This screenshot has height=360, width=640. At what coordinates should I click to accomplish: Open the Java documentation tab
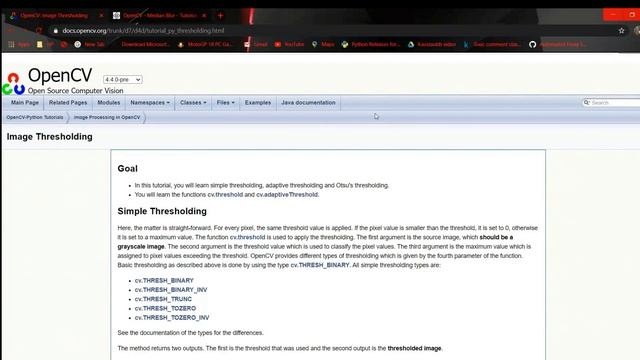click(308, 102)
